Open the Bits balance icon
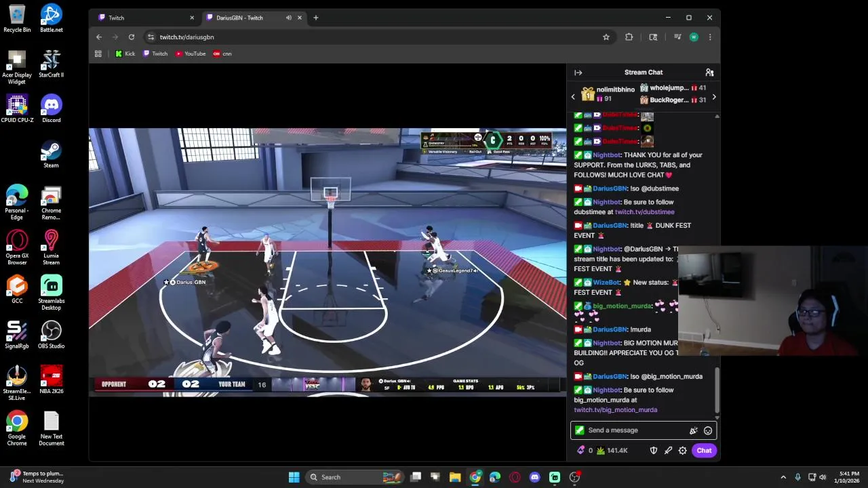Screen dimensions: 868x488 (580, 450)
